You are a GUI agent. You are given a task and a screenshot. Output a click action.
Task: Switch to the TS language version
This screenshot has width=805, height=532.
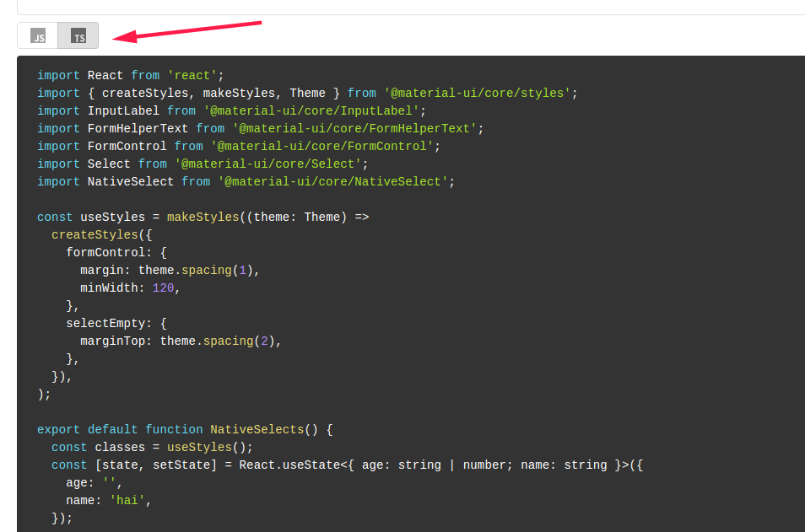pos(78,35)
